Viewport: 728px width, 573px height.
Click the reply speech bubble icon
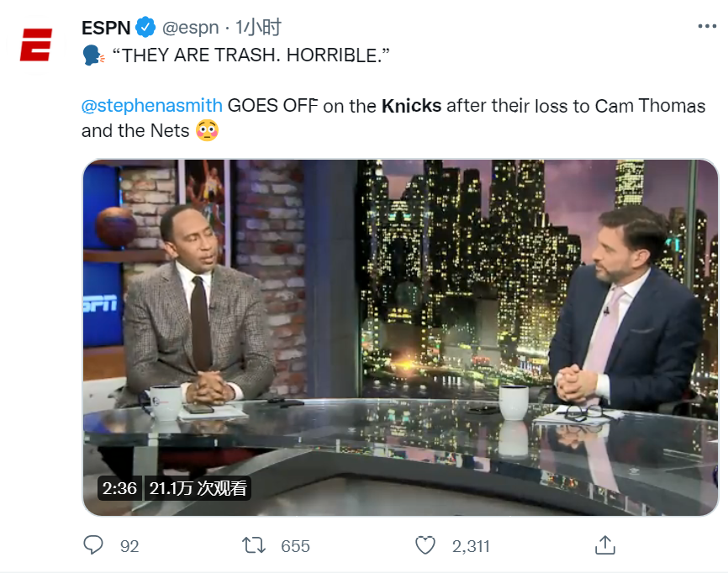pyautogui.click(x=92, y=544)
